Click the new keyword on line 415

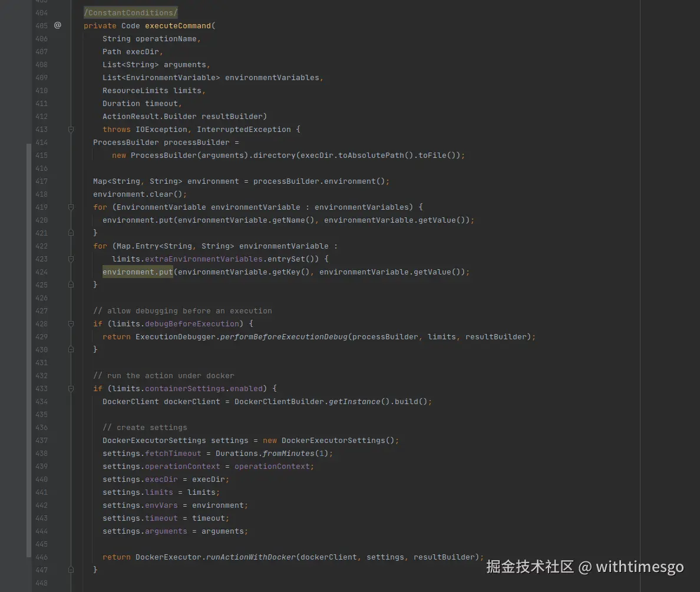pyautogui.click(x=119, y=156)
